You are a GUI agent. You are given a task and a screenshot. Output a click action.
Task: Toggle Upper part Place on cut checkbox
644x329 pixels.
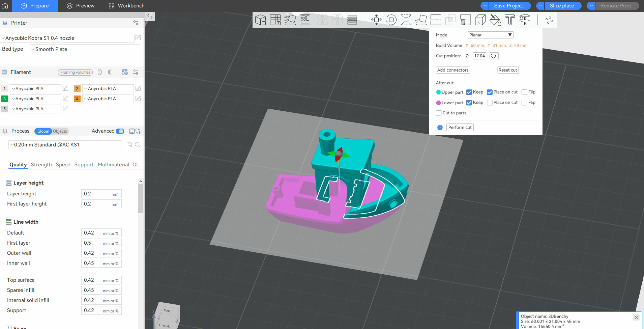[490, 92]
